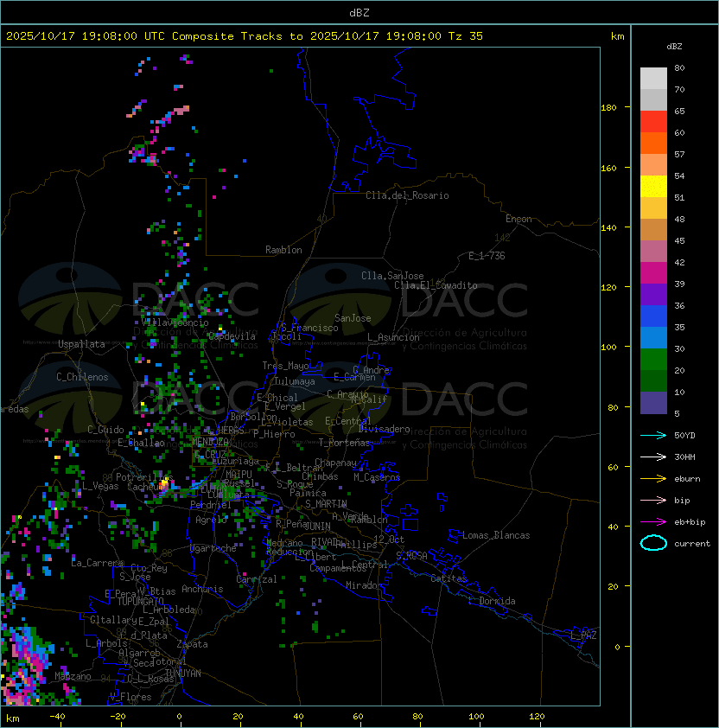Click the '120' tick on horizontal axis
The height and width of the screenshot is (728, 719).
pos(537,717)
